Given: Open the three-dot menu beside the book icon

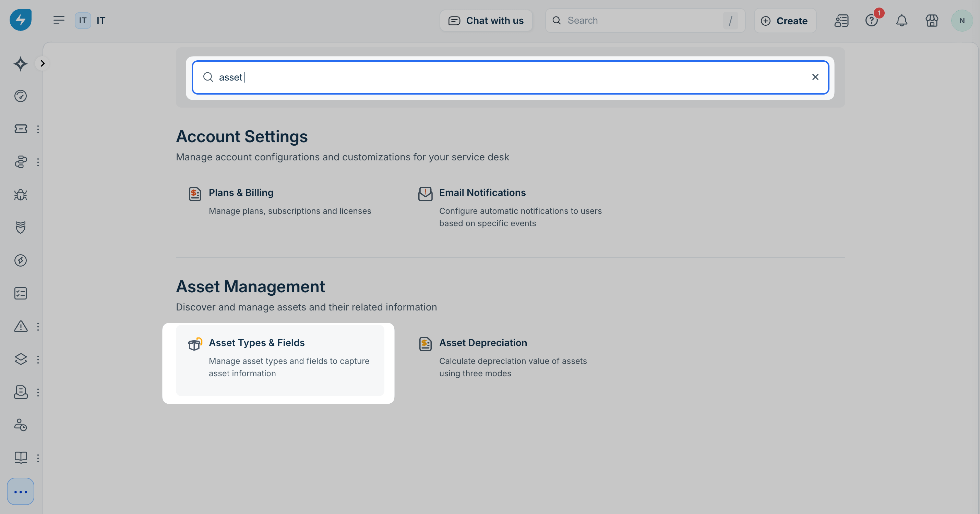Looking at the screenshot, I should click(38, 458).
